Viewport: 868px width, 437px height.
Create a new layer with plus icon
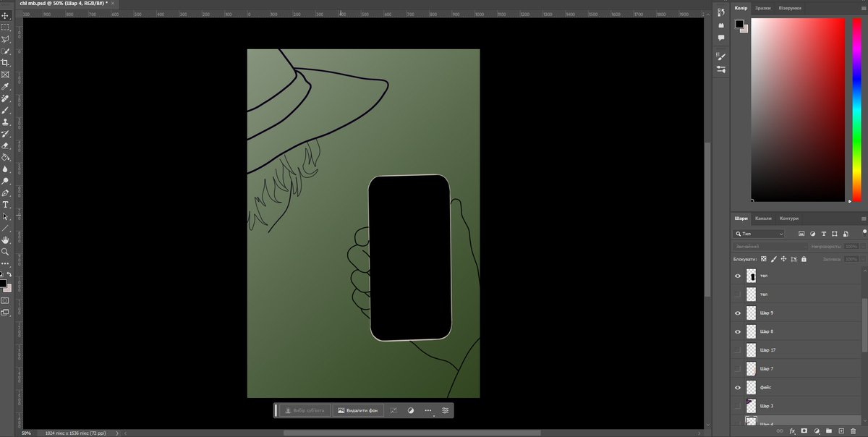(841, 431)
